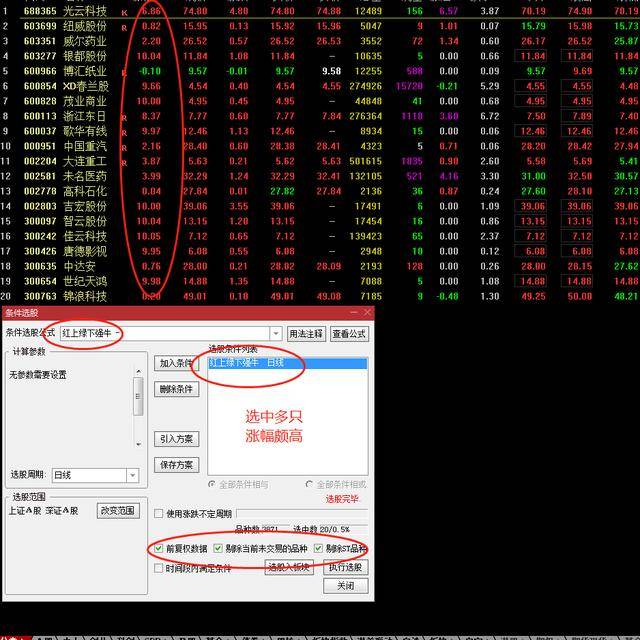Tick the 时间段内满足条件 checkbox

tap(159, 568)
